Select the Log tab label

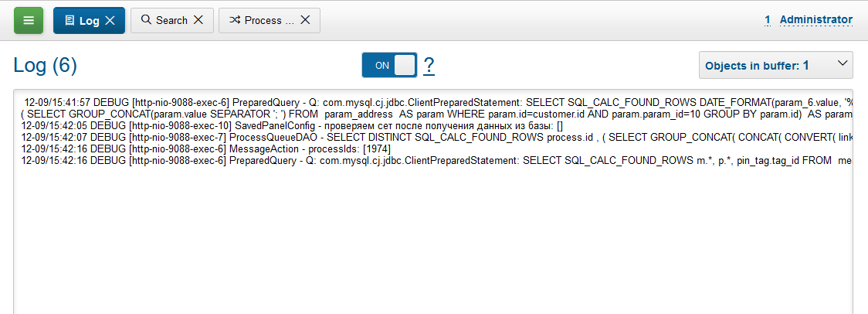click(x=90, y=21)
